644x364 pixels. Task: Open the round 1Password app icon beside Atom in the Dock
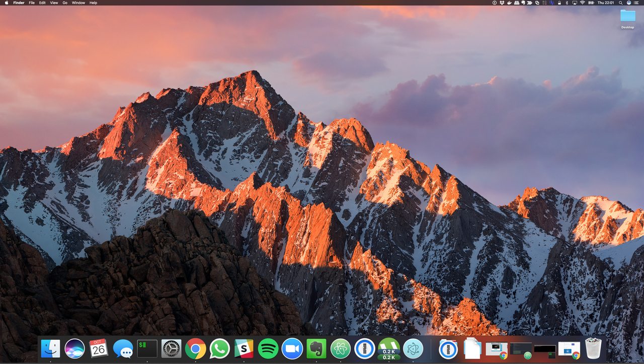[x=365, y=348]
